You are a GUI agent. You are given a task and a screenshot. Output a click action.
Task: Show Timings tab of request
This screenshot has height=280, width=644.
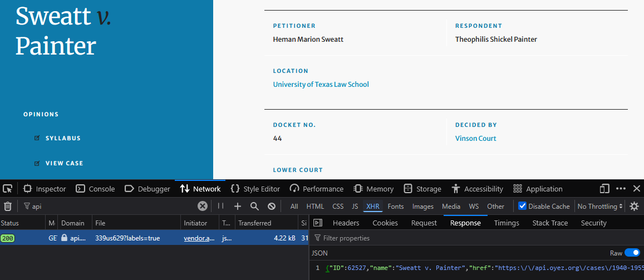click(507, 223)
